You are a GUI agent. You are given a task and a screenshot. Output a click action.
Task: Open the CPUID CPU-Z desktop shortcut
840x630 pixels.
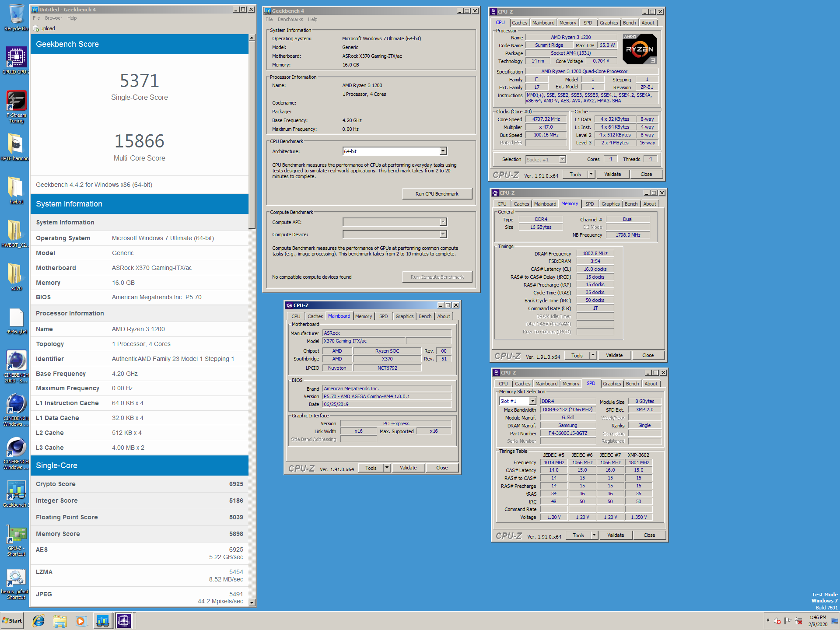coord(16,60)
